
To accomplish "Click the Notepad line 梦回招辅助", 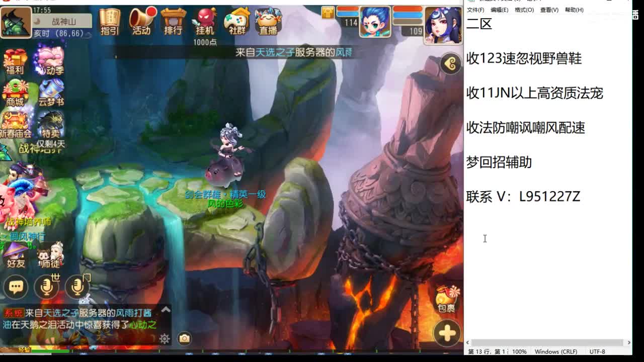I will pyautogui.click(x=499, y=162).
